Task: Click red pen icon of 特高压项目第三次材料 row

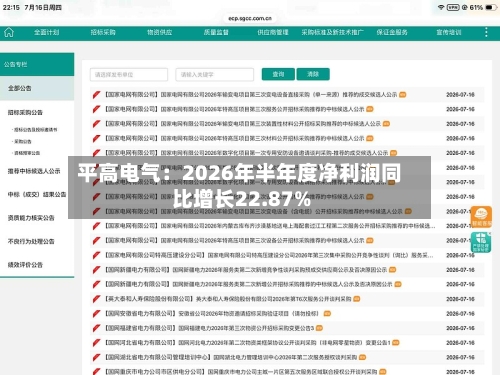Action: [96, 138]
